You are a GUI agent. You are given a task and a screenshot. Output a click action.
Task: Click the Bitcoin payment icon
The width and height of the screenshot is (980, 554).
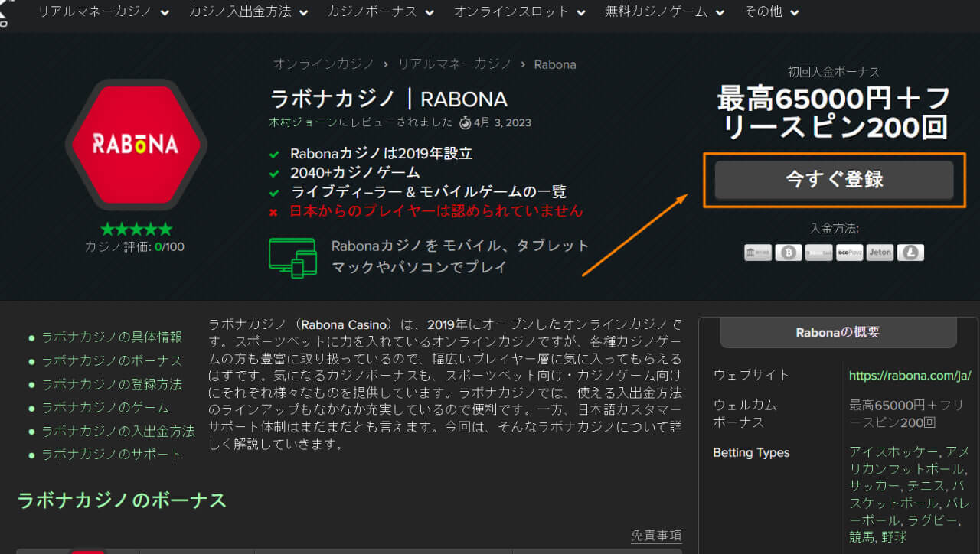[788, 253]
